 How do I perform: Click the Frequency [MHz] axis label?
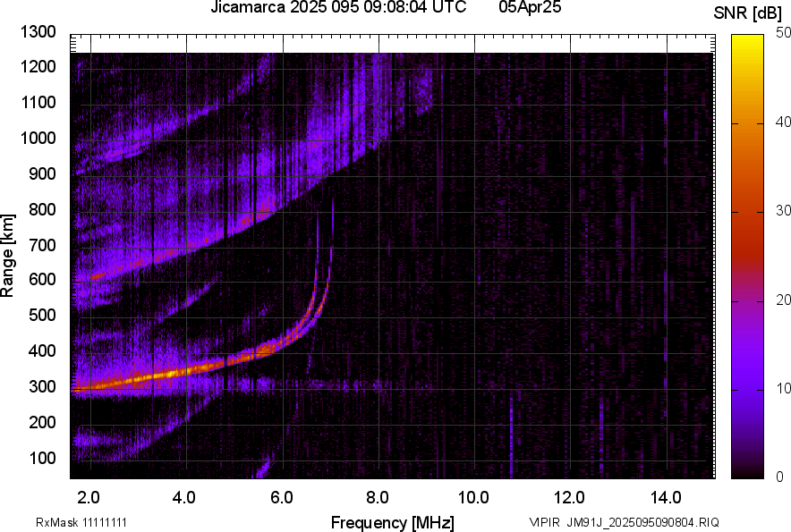pos(393,522)
